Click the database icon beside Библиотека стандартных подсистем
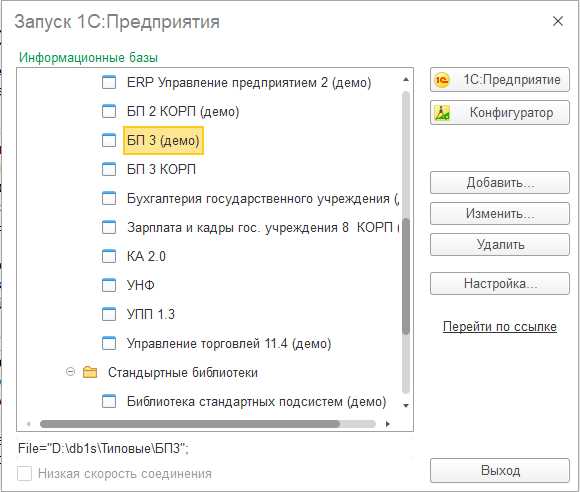580x492 pixels. pos(109,401)
